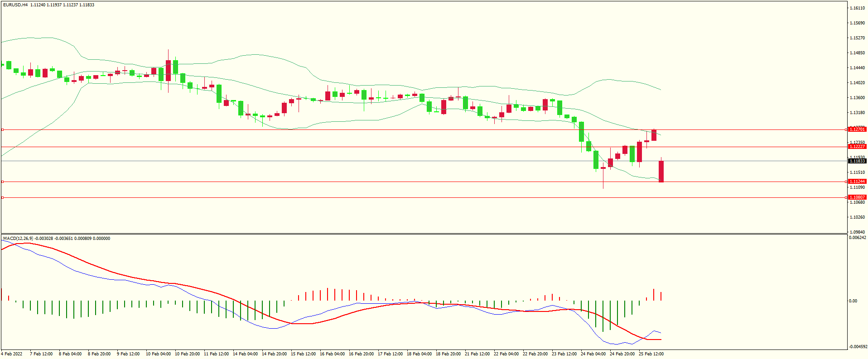Select the 1.12227 red price tag
Screen dimensions: 868x359
click(x=857, y=147)
